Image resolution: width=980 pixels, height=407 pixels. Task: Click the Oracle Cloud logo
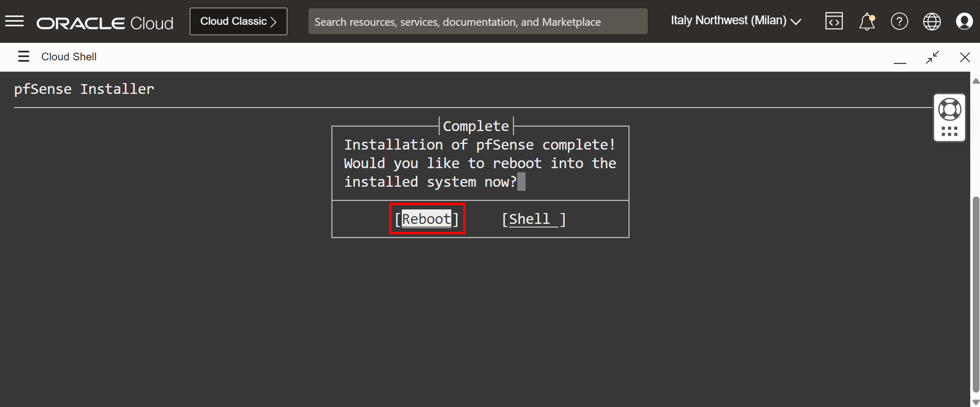click(x=105, y=23)
